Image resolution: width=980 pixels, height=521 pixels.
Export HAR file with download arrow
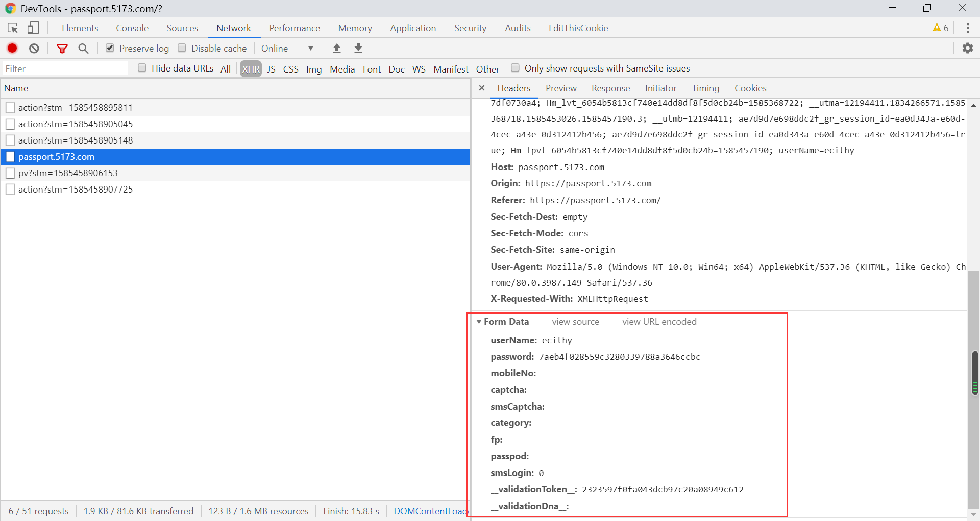pyautogui.click(x=358, y=48)
